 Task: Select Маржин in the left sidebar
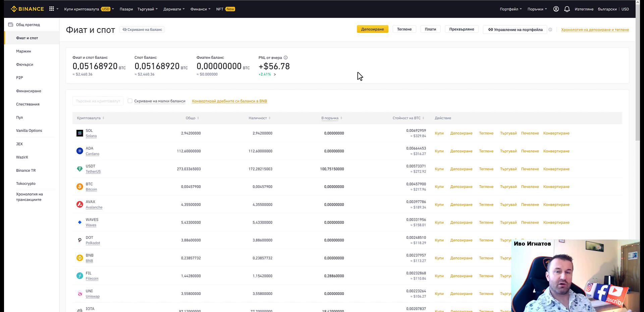point(23,51)
